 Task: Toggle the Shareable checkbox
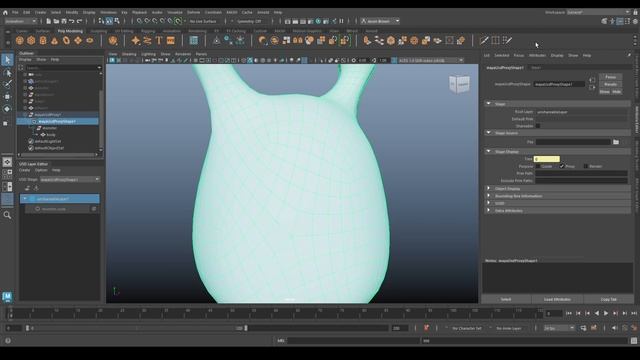[538, 126]
